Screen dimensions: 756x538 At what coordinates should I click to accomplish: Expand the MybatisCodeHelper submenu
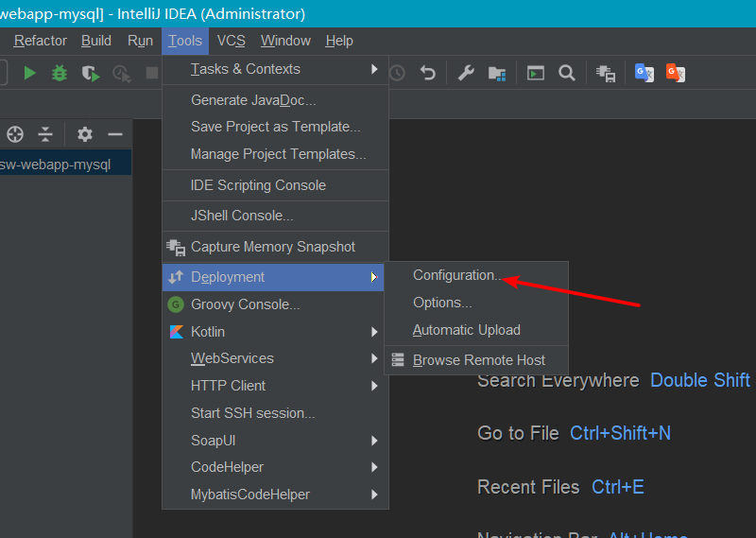tap(275, 495)
